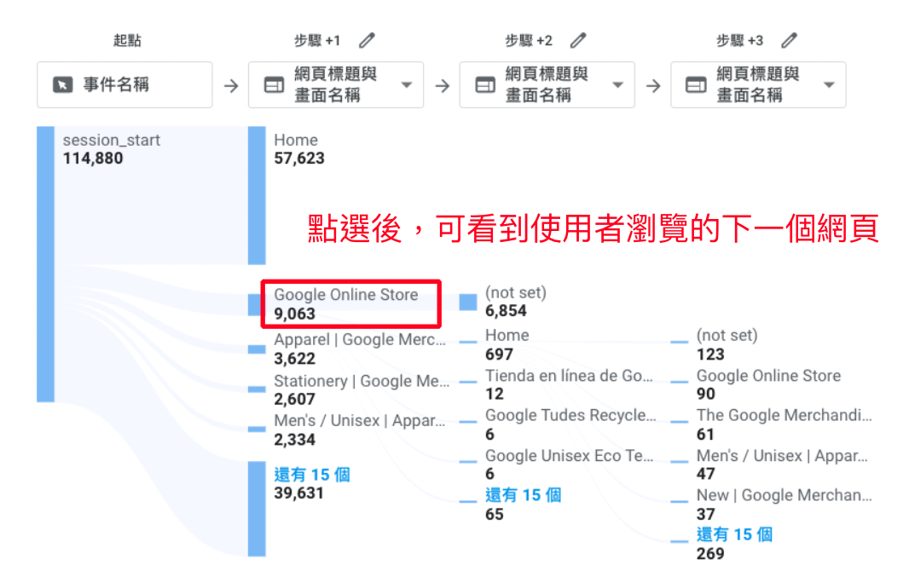Click the 起點 column header label

pos(127,41)
